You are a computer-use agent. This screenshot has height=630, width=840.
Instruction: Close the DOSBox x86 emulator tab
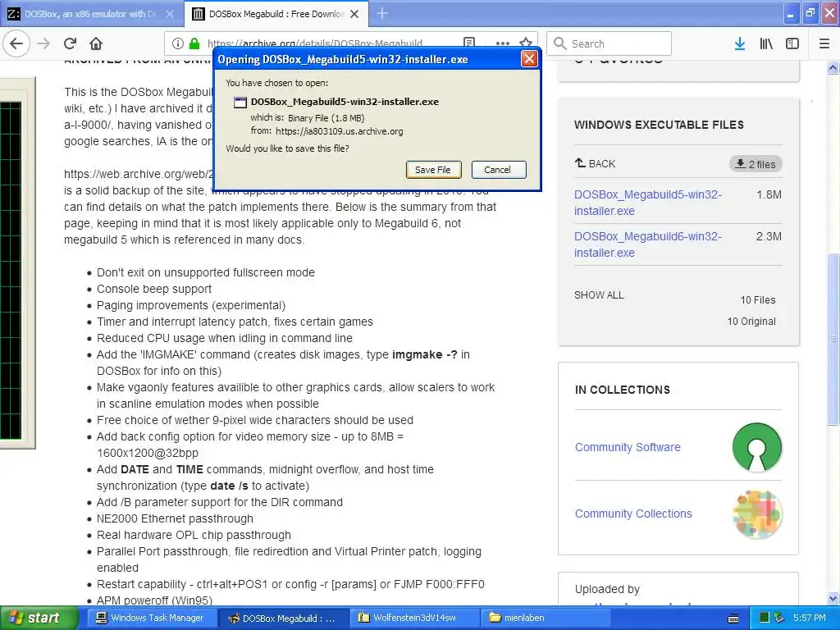point(169,14)
